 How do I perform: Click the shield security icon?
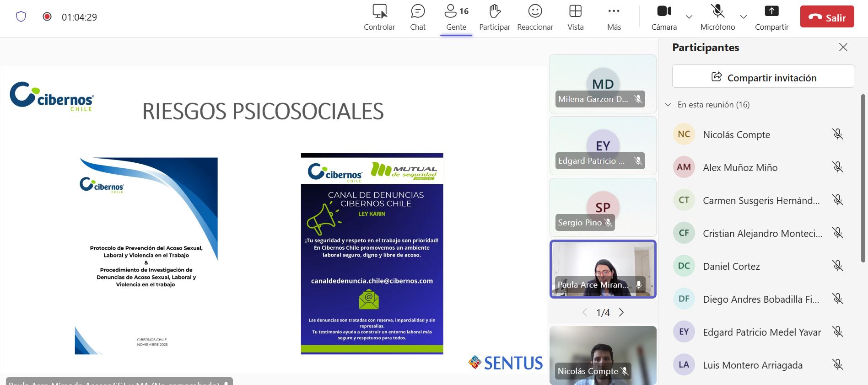(21, 17)
